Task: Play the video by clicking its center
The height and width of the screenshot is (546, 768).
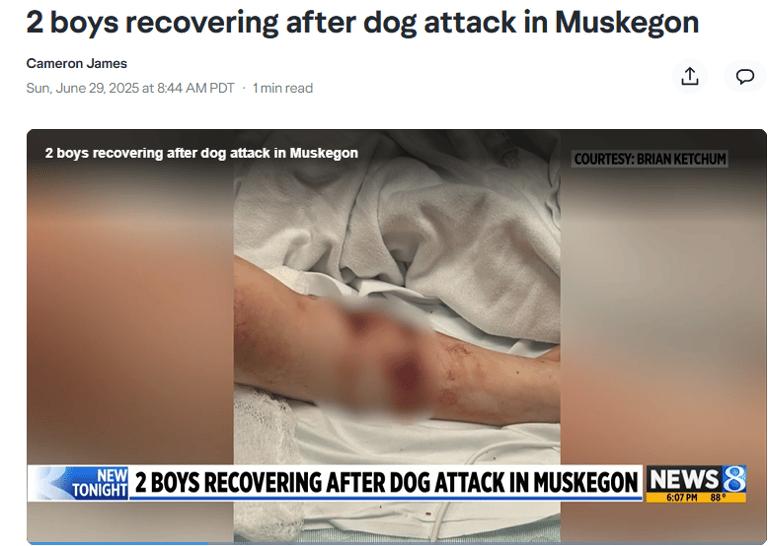Action: point(397,336)
